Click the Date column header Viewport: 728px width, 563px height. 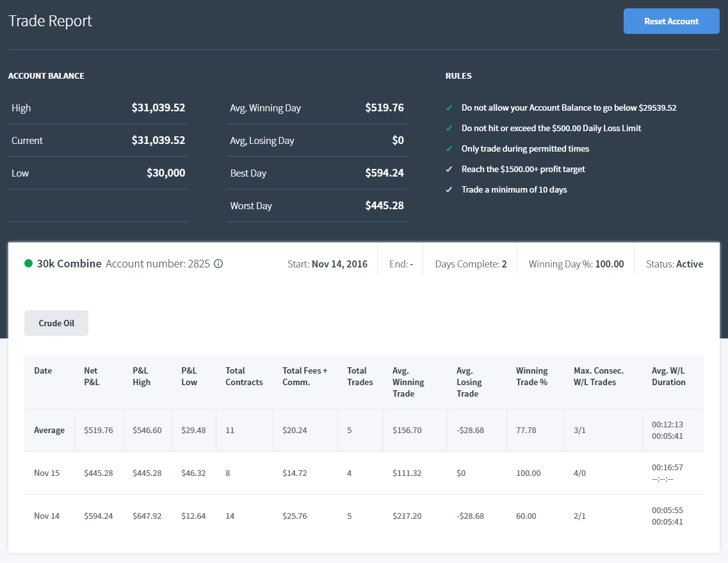tap(43, 370)
